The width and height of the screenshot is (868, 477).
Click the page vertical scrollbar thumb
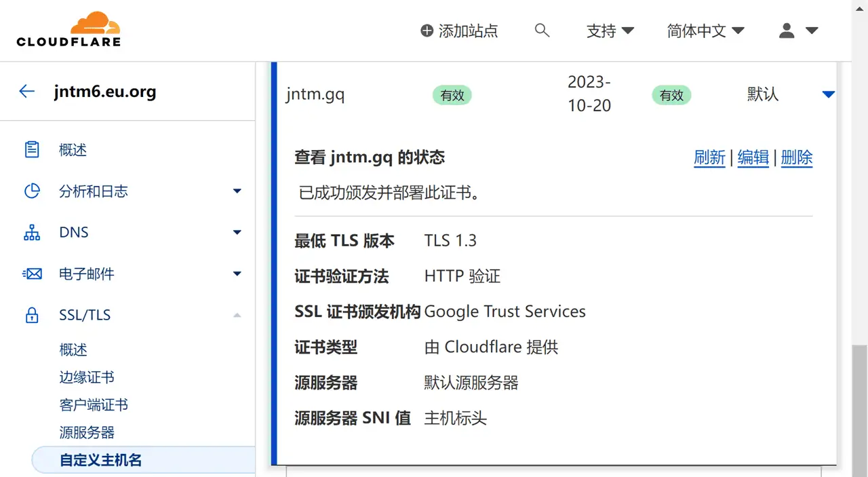[859, 407]
